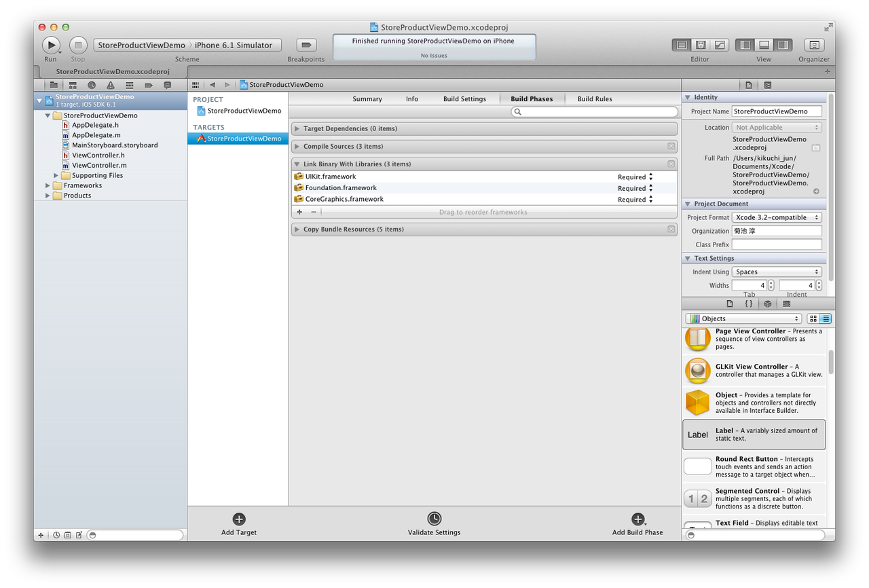Open the Indent Using dropdown
Screen dimensions: 869x588
(x=777, y=272)
